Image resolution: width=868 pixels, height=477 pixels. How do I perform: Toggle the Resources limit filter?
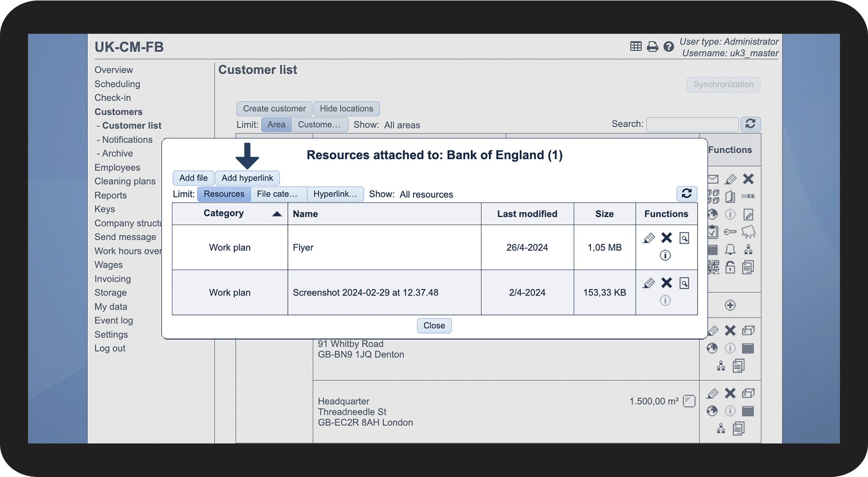pyautogui.click(x=224, y=194)
